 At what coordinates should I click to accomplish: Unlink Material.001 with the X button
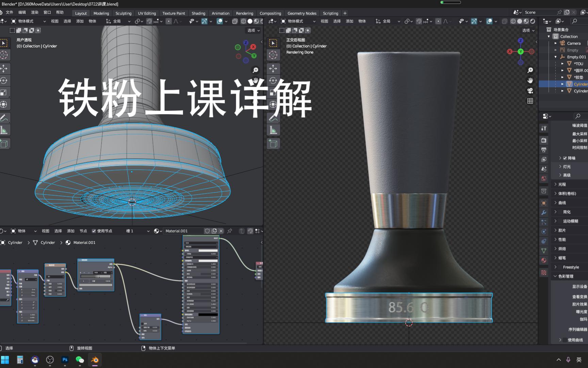pos(221,231)
